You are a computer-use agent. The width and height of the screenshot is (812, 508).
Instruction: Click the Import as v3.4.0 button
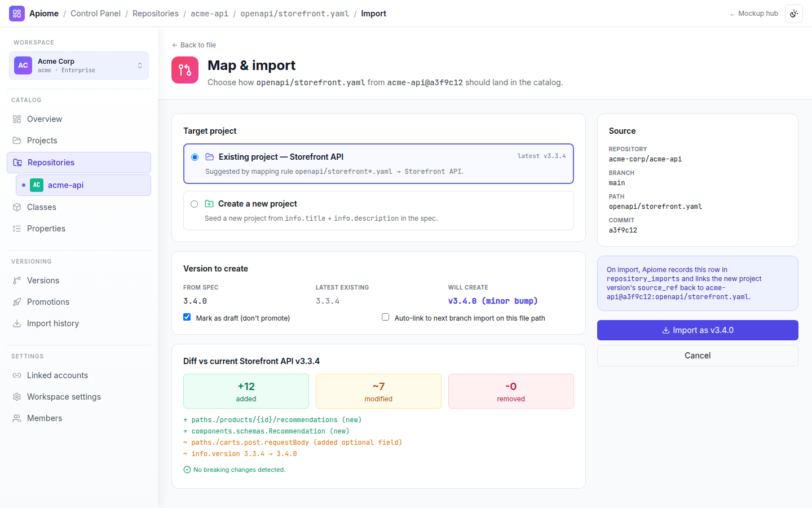698,330
